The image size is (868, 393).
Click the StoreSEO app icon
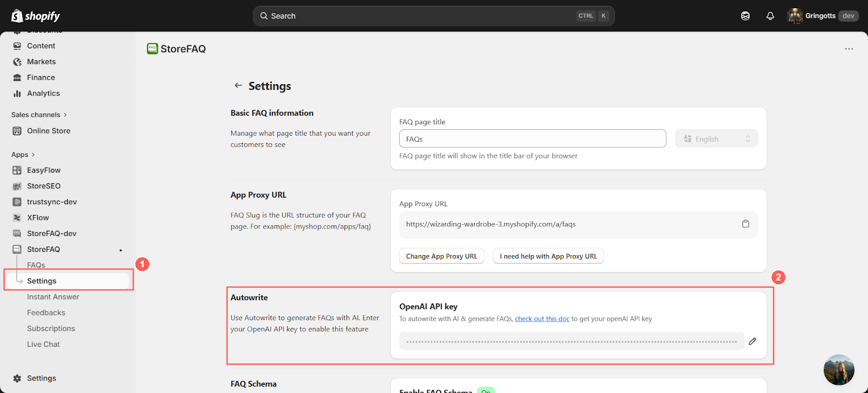17,186
